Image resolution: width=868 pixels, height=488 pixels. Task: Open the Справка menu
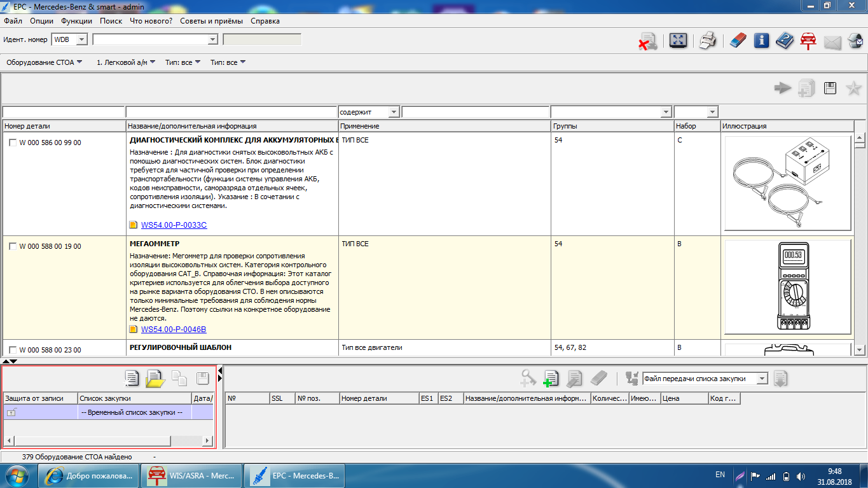[265, 21]
